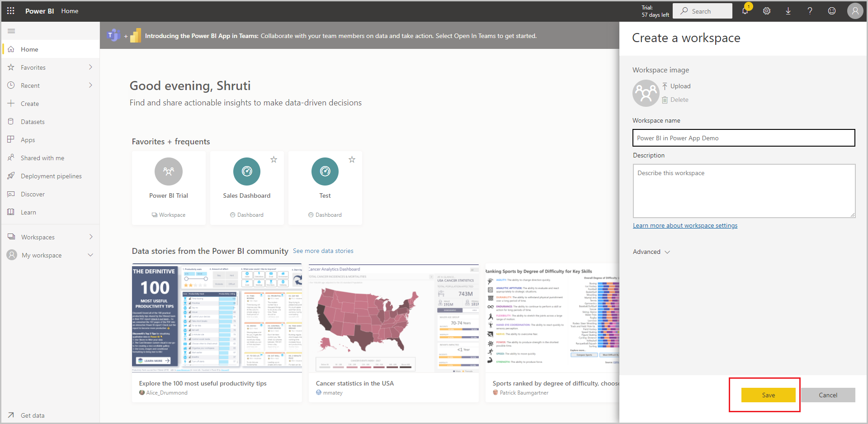The width and height of the screenshot is (868, 424).
Task: Open the 100 productivity tips story thumbnail
Action: (x=217, y=318)
